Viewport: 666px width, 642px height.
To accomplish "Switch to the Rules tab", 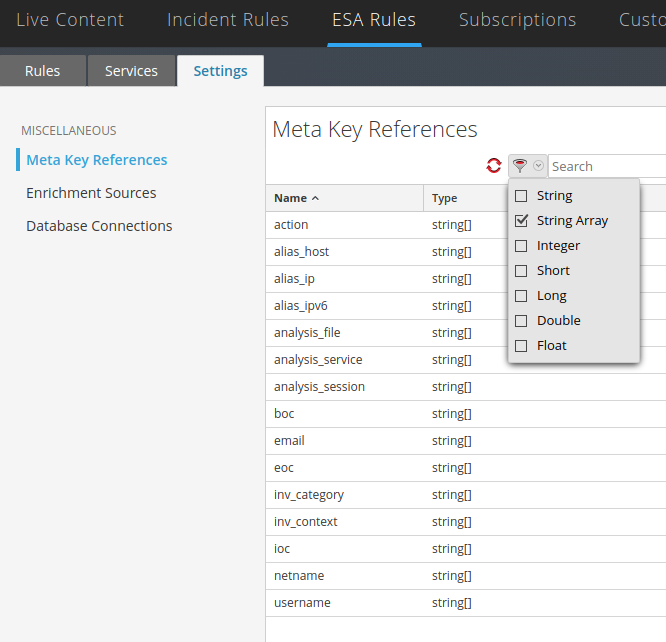I will (x=43, y=71).
